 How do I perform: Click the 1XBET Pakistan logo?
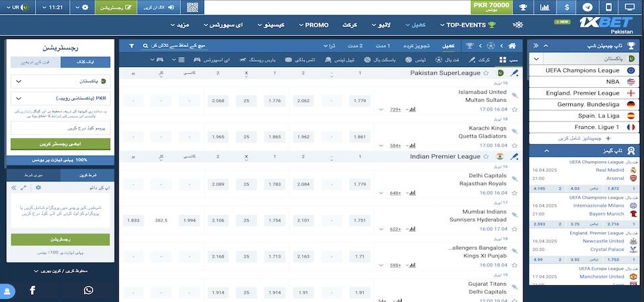(606, 24)
